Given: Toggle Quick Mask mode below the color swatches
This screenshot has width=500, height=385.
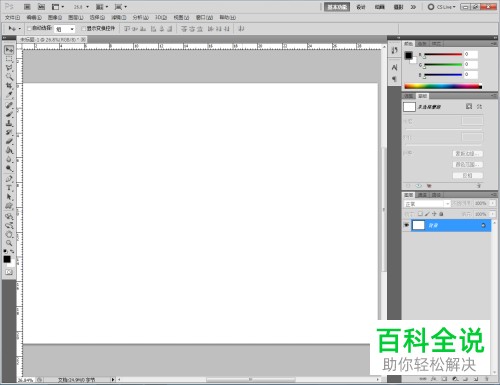Looking at the screenshot, I should tap(9, 272).
